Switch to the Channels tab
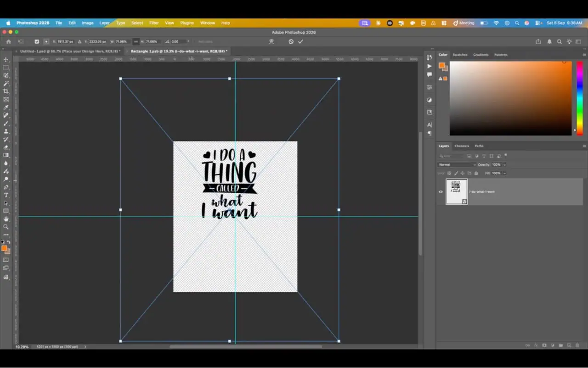Screen dimensions: 588x368 coord(462,146)
